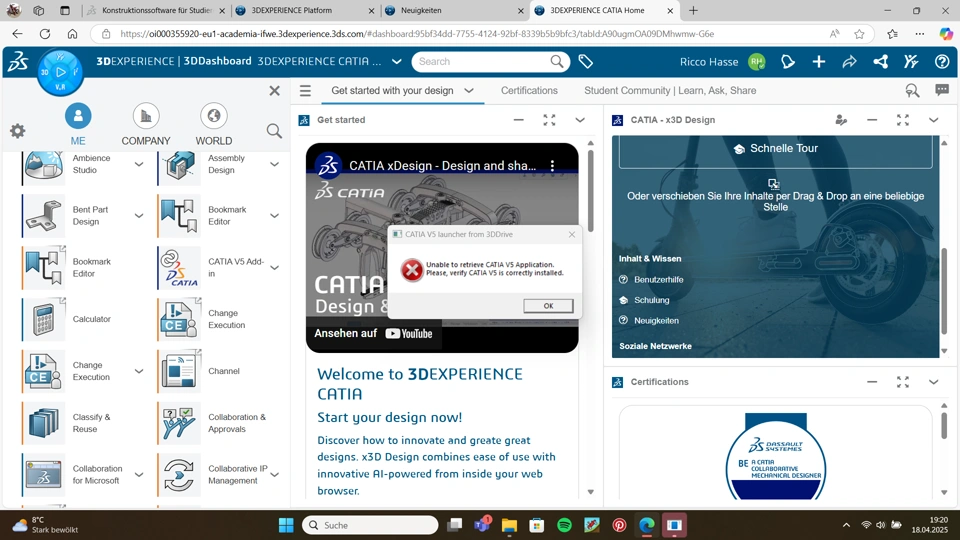Click OK in the CATIA V5 launcher dialog
This screenshot has height=540, width=960.
pyautogui.click(x=548, y=306)
